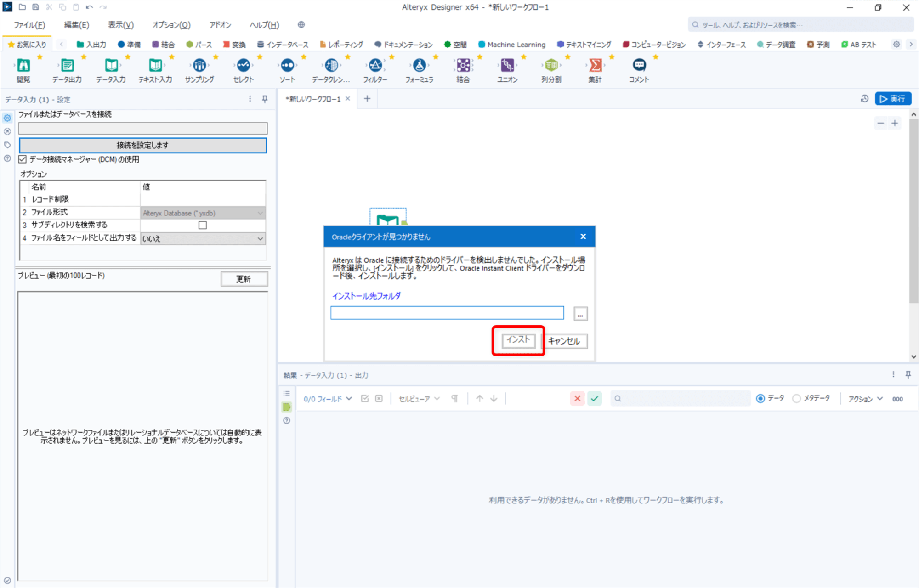Click the globe language icon in menu bar
This screenshot has width=919, height=588.
coord(301,25)
